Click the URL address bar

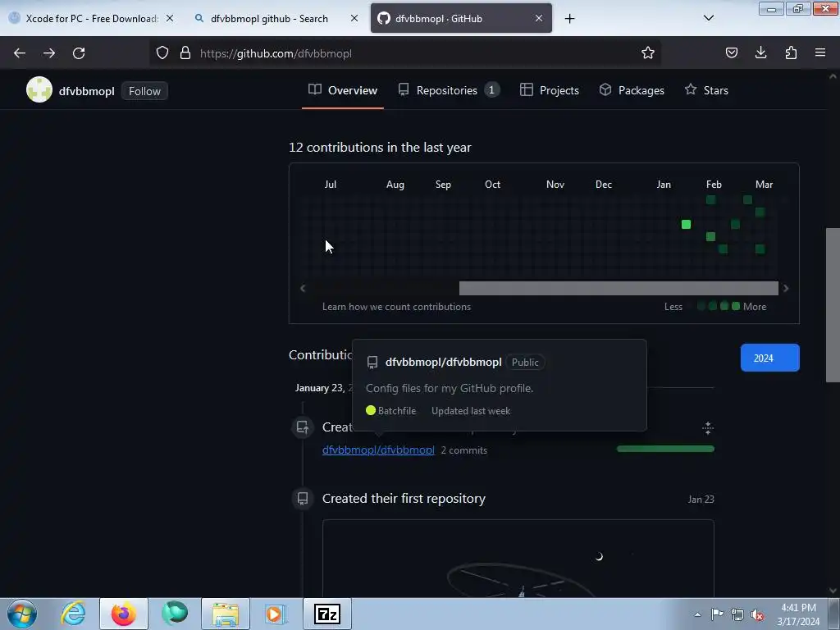[x=407, y=53]
